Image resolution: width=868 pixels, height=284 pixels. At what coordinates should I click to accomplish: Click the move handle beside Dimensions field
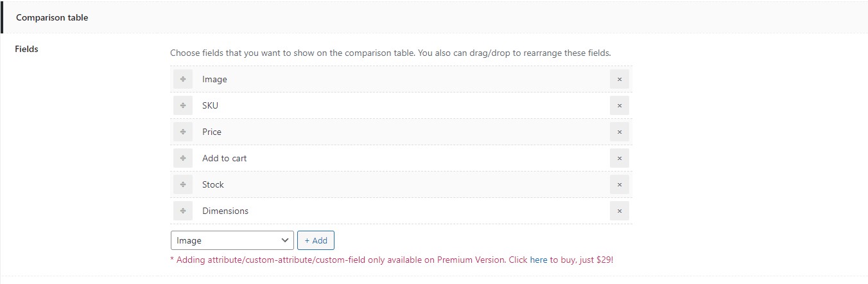pyautogui.click(x=183, y=211)
